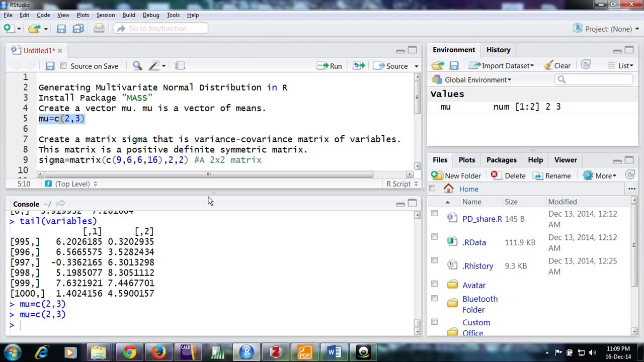Screen dimensions: 644x362
Task: Check the box for .Rhistory file
Action: (x=434, y=260)
